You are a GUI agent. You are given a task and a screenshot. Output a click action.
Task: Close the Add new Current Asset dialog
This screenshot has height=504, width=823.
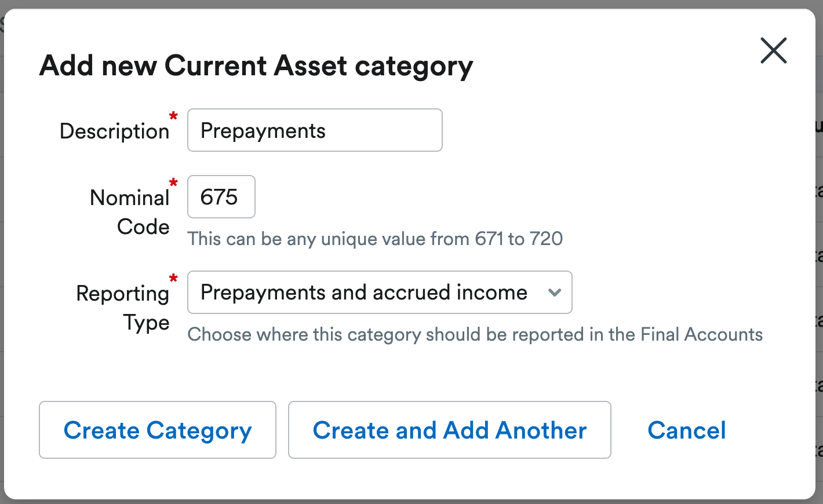coord(773,50)
